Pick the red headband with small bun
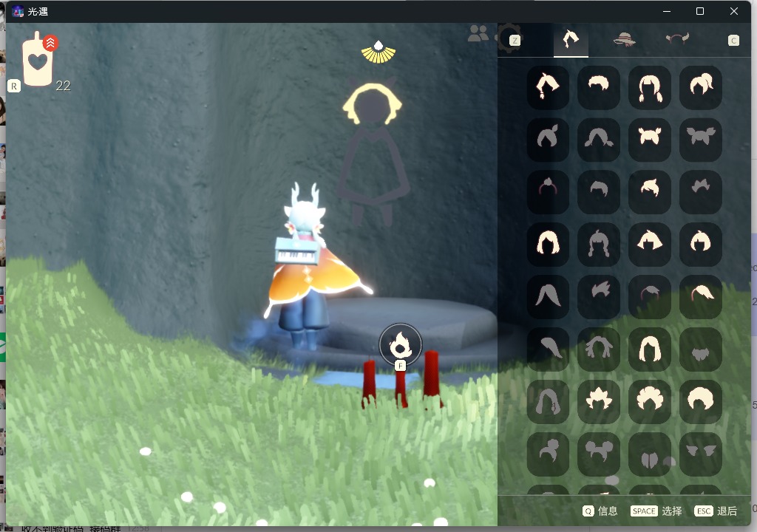This screenshot has width=757, height=532. [x=548, y=192]
